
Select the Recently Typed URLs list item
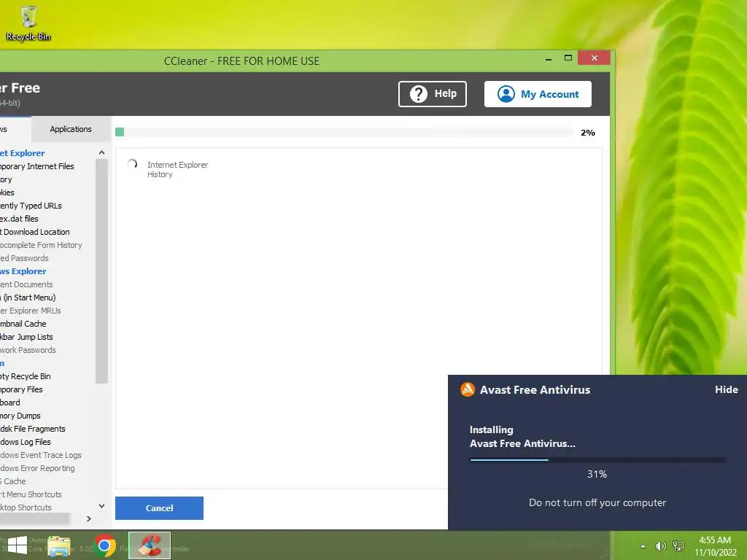(x=31, y=206)
